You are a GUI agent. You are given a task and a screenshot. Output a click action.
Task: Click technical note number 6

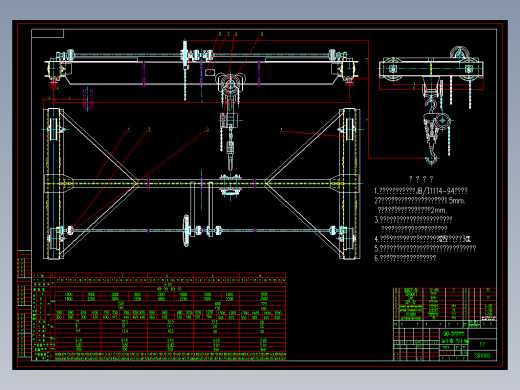[405, 258]
